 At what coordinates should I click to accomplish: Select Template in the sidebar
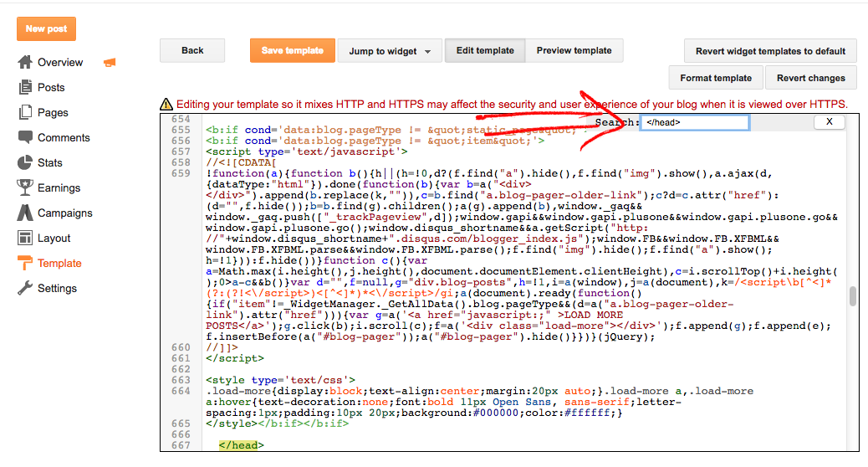coord(59,263)
